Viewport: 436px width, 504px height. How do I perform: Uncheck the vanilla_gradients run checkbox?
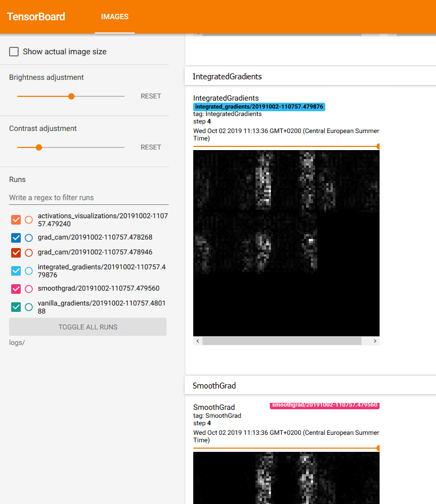point(16,307)
